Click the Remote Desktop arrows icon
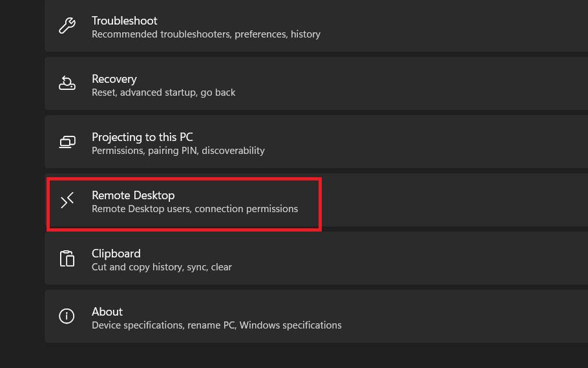Image resolution: width=588 pixels, height=368 pixels. [x=67, y=200]
